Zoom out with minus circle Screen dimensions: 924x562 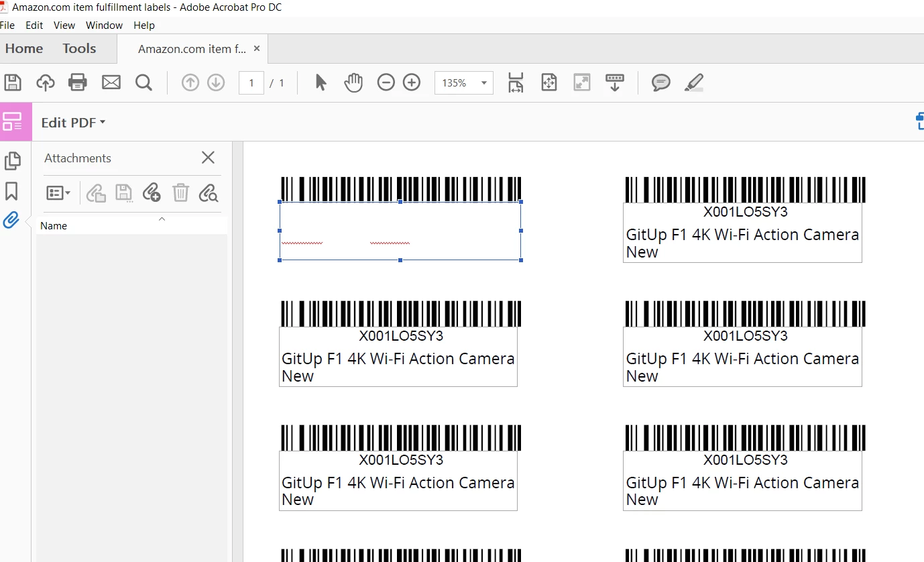point(386,82)
